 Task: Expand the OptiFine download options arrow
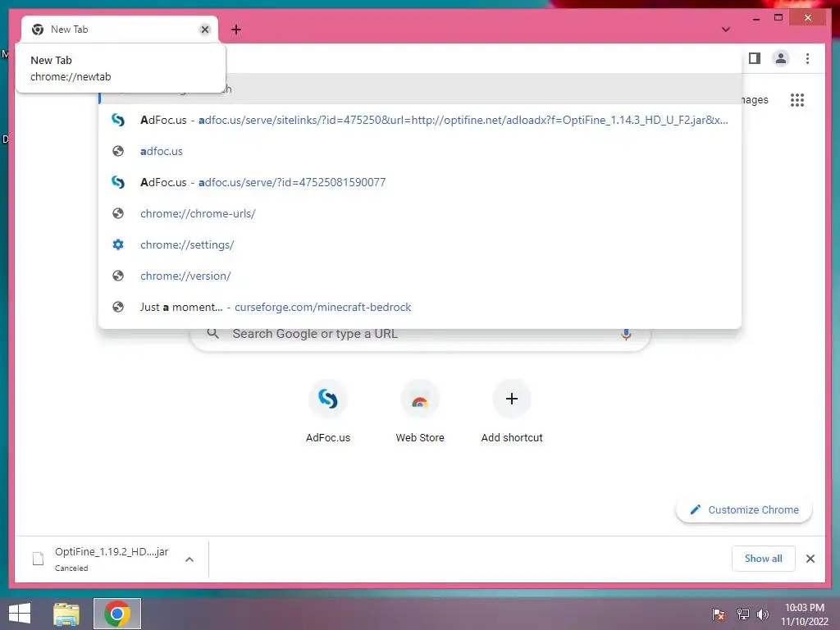[x=189, y=559]
